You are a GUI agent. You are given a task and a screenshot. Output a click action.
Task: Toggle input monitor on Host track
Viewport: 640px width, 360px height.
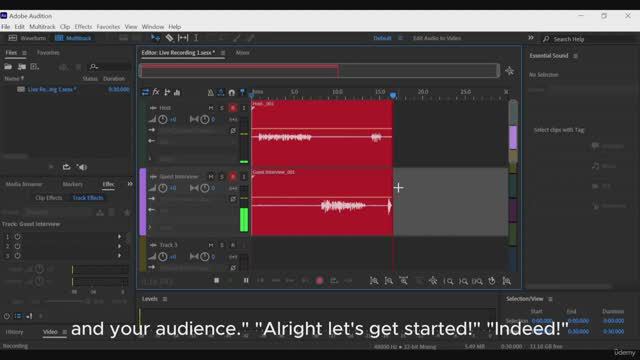coord(244,108)
